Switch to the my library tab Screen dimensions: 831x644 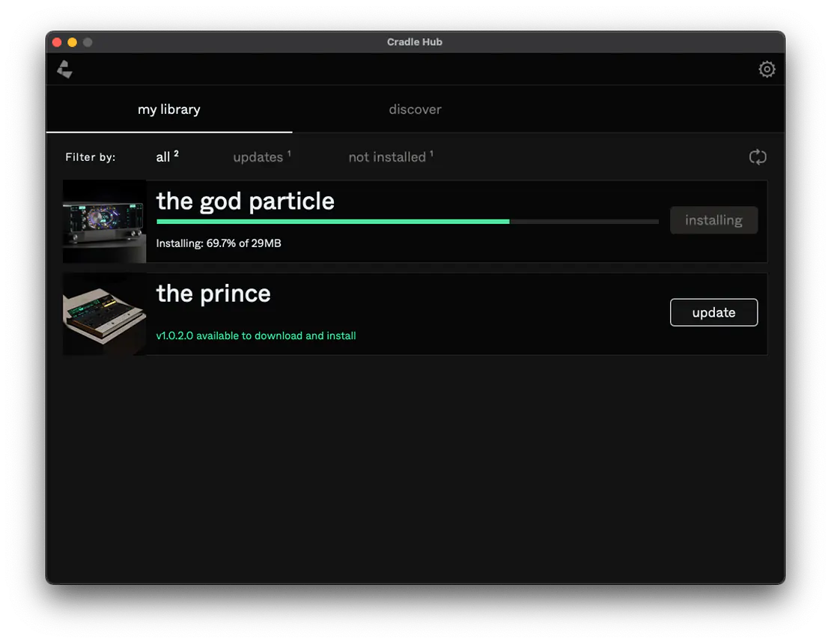coord(169,109)
